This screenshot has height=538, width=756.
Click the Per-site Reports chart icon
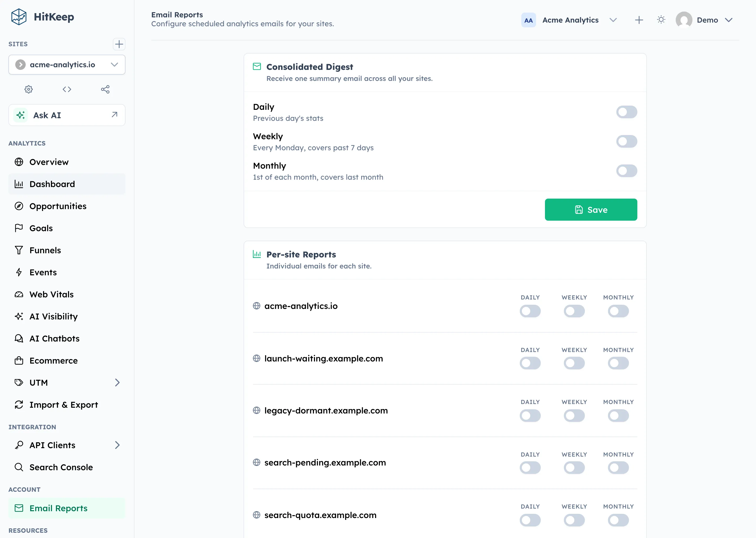tap(257, 254)
